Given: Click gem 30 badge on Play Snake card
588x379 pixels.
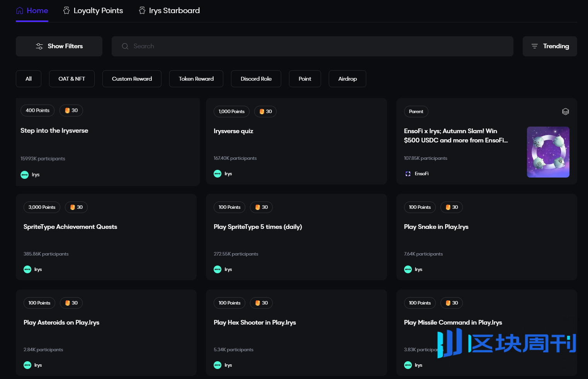Looking at the screenshot, I should click(x=452, y=207).
